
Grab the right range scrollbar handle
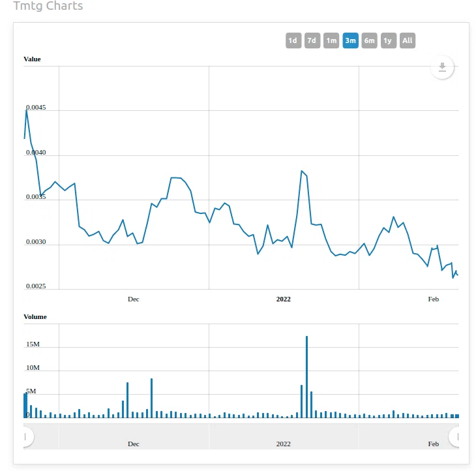point(454,436)
